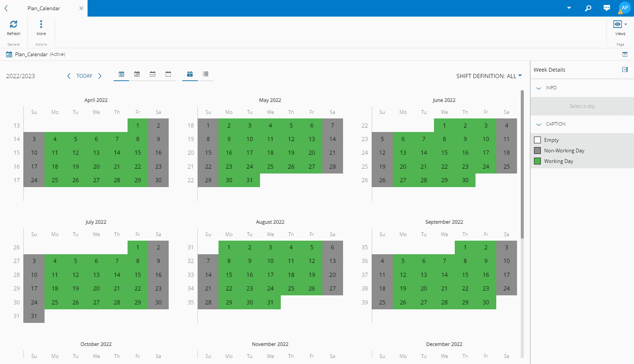The height and width of the screenshot is (364, 634).
Task: Open the More actions menu
Action: point(41,25)
